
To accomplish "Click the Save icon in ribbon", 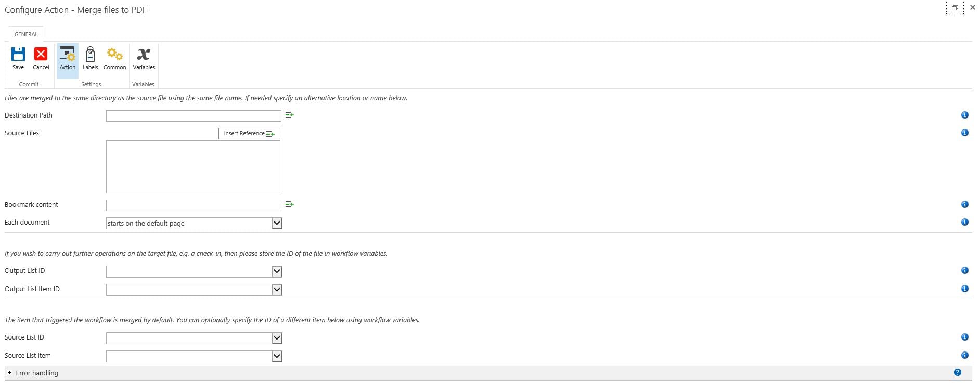I will [18, 54].
